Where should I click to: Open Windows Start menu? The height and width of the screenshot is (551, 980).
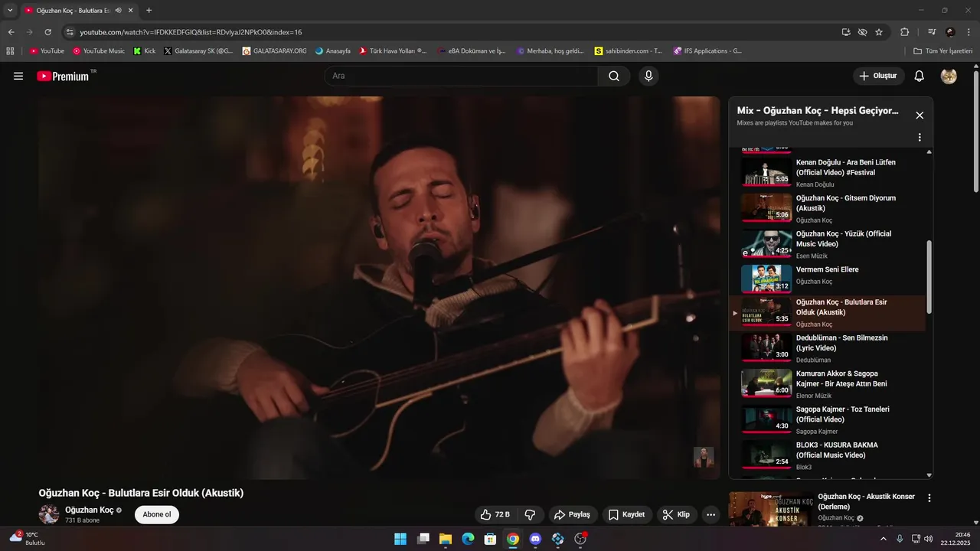coord(400,539)
